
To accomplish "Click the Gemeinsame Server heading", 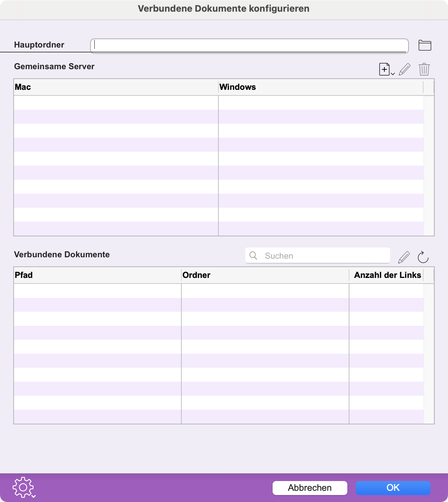I will point(54,66).
